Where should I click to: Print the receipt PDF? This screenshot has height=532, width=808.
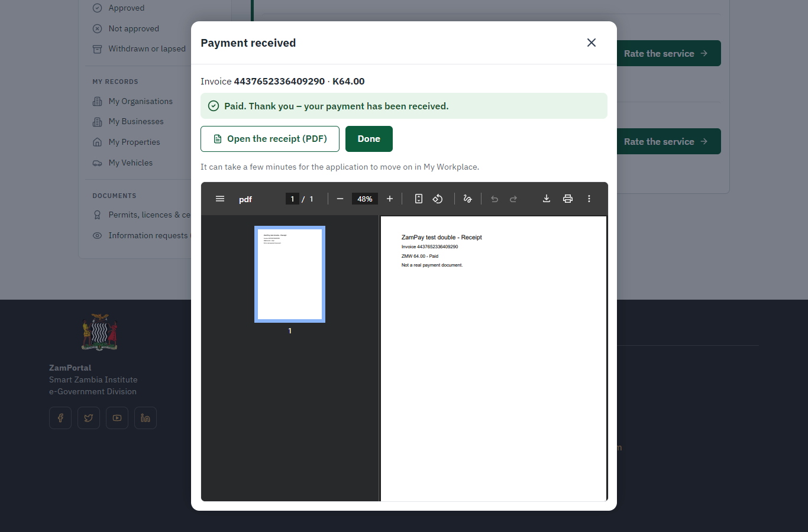pos(568,199)
